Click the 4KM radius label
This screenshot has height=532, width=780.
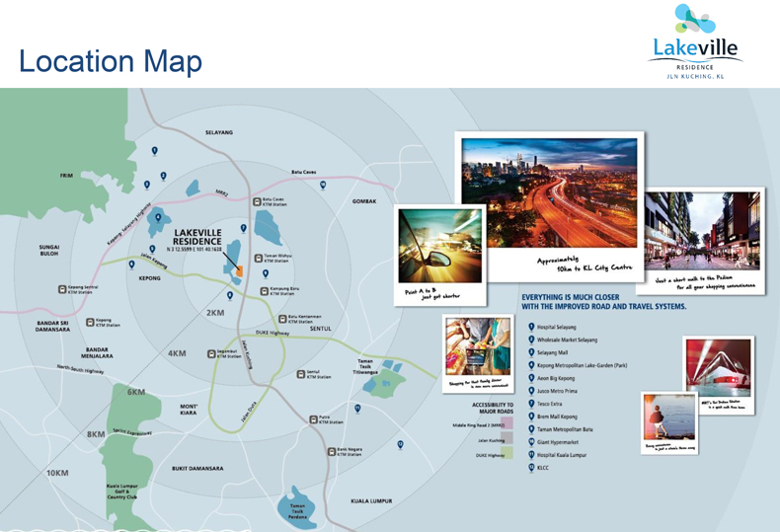177,353
